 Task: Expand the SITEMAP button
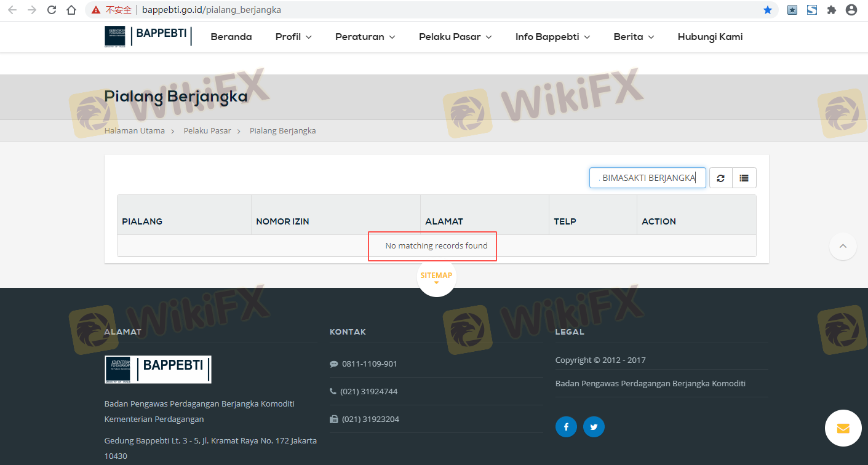[436, 277]
